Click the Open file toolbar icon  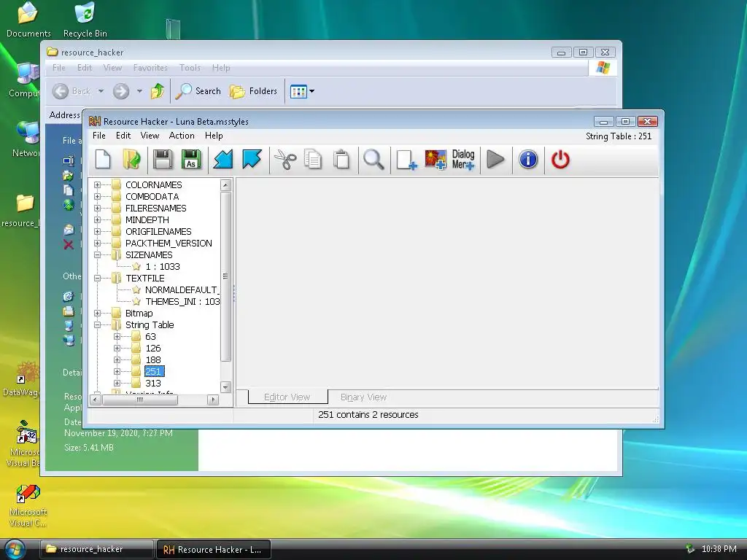click(x=131, y=160)
